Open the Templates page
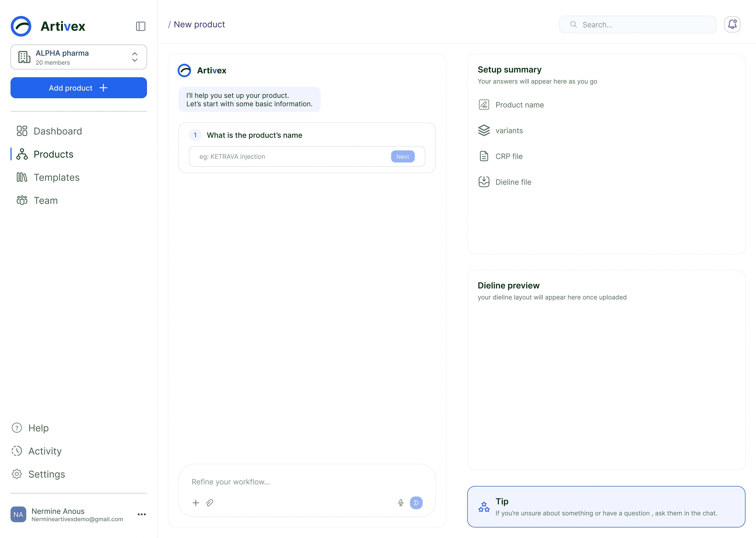This screenshot has width=756, height=538. point(48,178)
